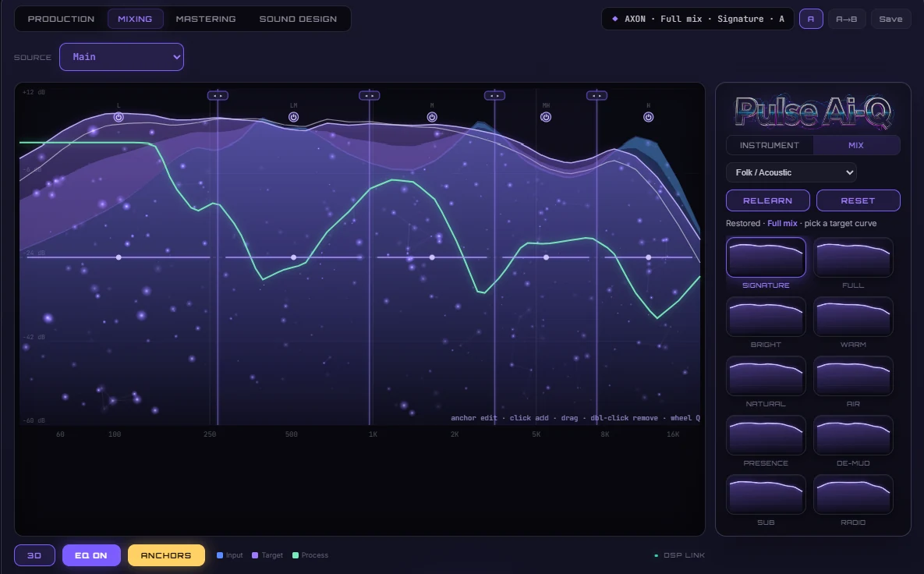Select the L band gain anchor point
This screenshot has height=574, width=924.
(119, 257)
